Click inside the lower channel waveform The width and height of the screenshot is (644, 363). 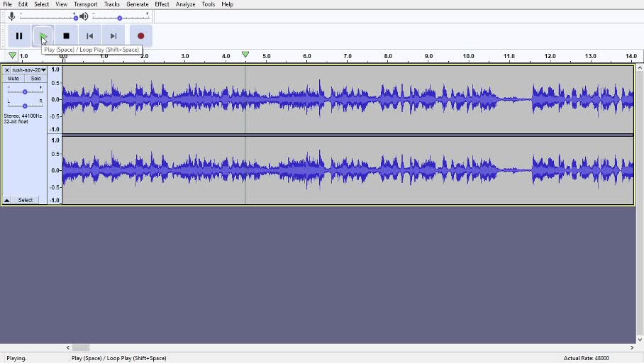coord(348,170)
